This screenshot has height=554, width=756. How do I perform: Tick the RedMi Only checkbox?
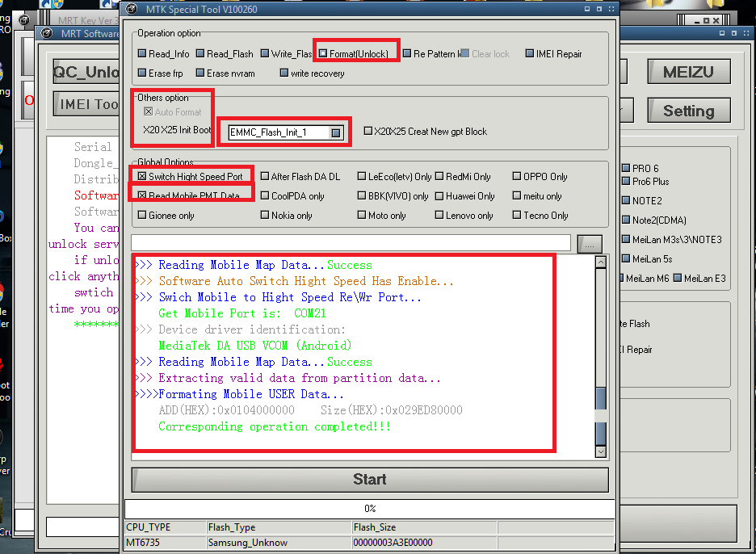coord(439,177)
